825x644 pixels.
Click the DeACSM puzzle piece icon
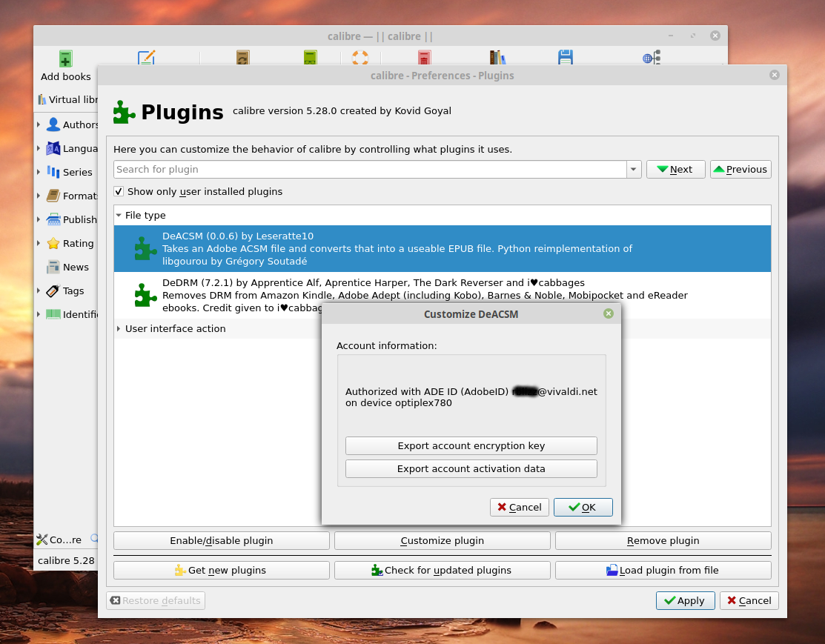(145, 248)
